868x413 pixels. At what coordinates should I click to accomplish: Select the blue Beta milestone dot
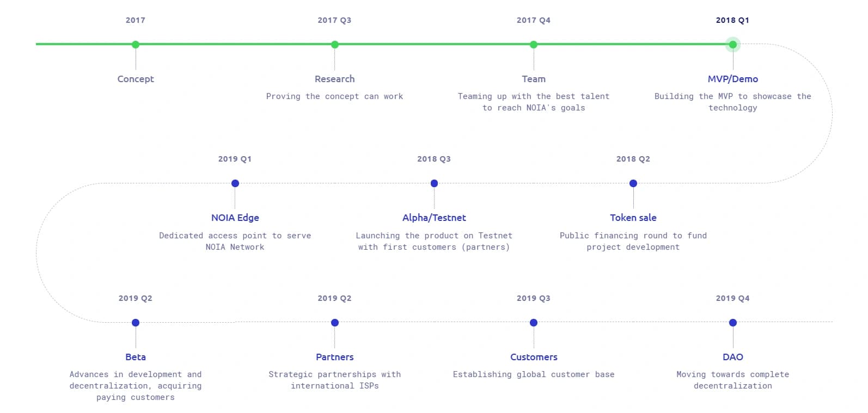pyautogui.click(x=136, y=323)
